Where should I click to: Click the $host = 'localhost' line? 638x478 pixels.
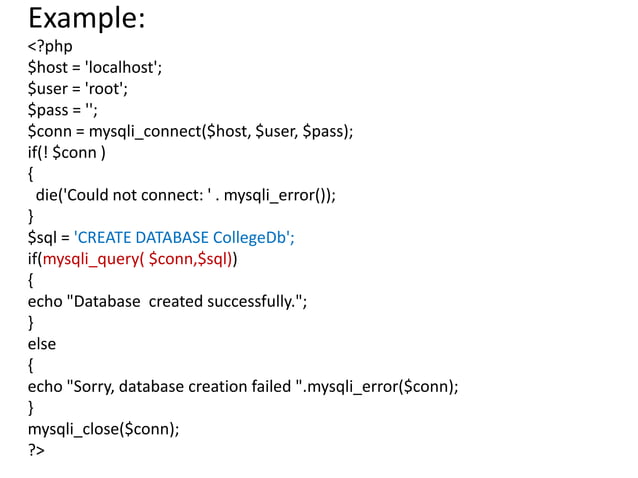point(95,68)
